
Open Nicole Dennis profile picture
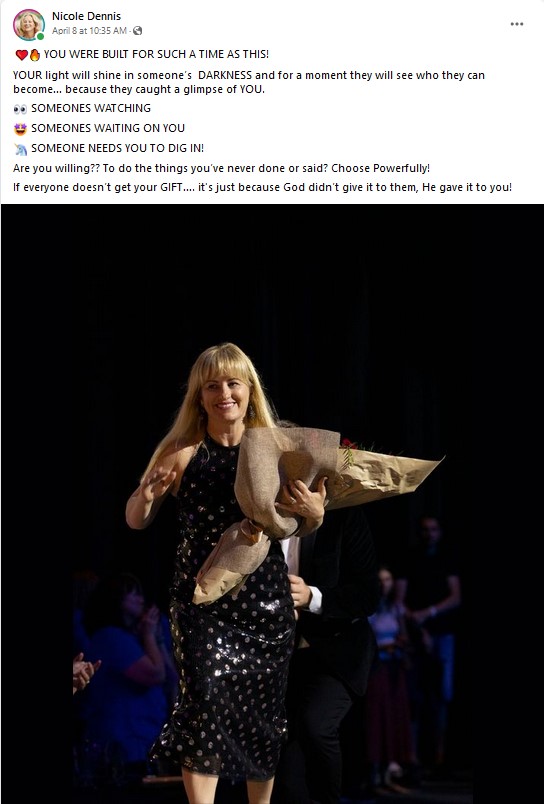[x=29, y=25]
